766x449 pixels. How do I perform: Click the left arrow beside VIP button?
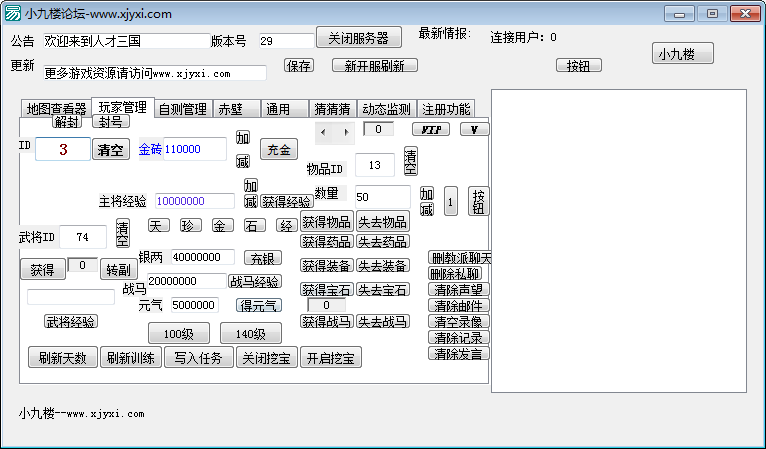click(x=324, y=131)
